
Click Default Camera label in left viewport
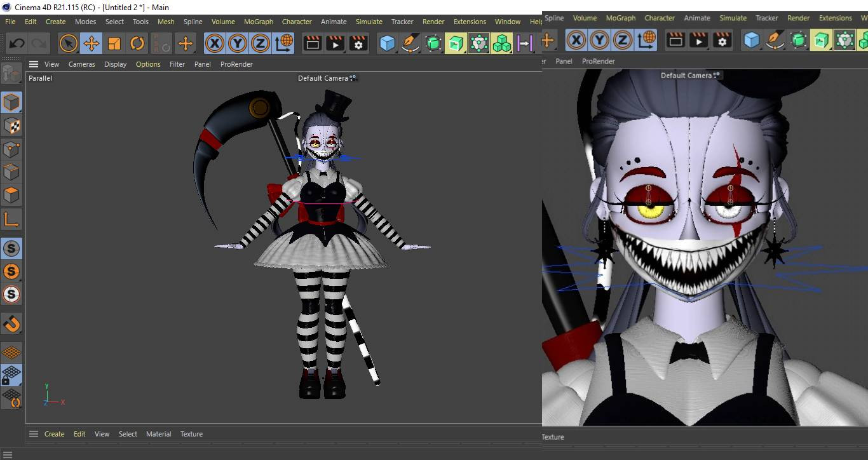323,78
